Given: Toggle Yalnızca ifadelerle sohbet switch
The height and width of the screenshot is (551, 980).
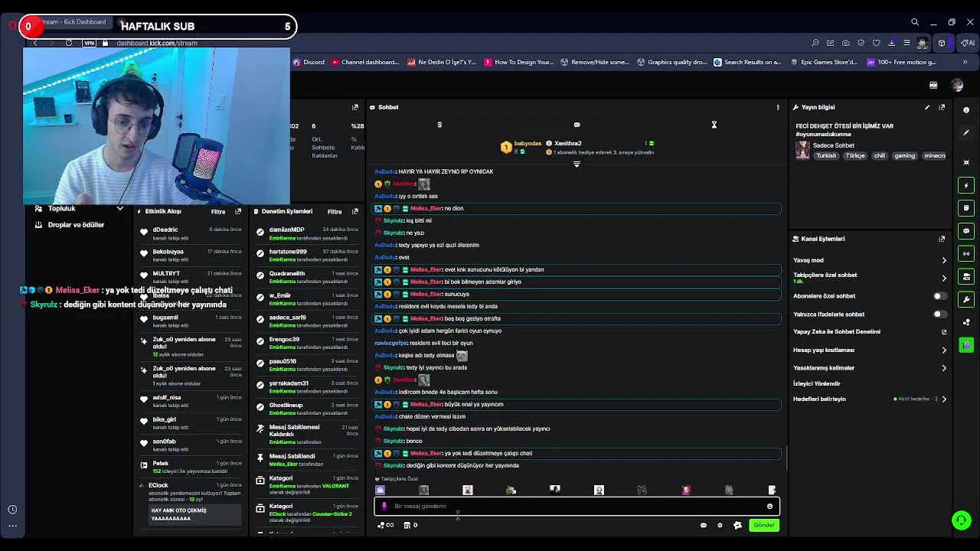Looking at the screenshot, I should (x=939, y=314).
